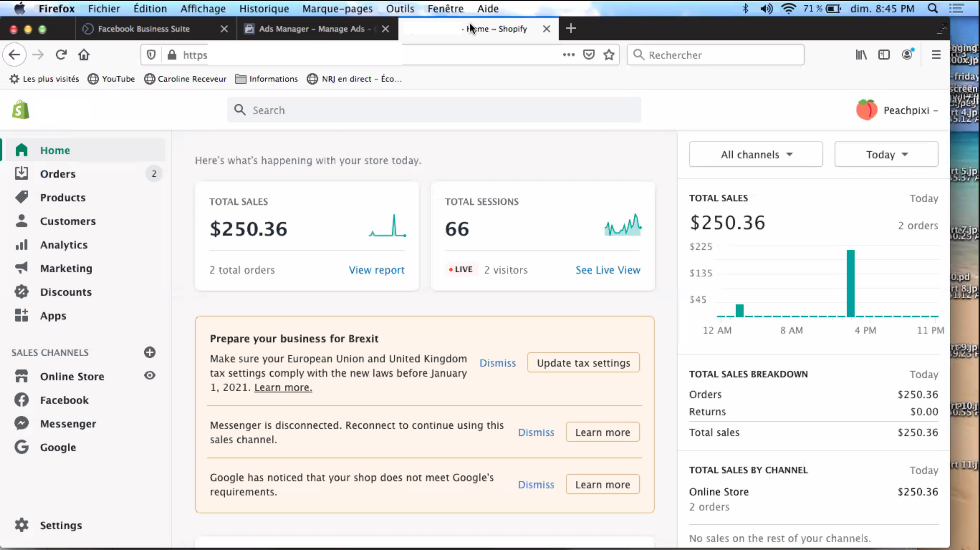The height and width of the screenshot is (550, 980).
Task: Open Analytics bar chart icon
Action: coord(21,245)
